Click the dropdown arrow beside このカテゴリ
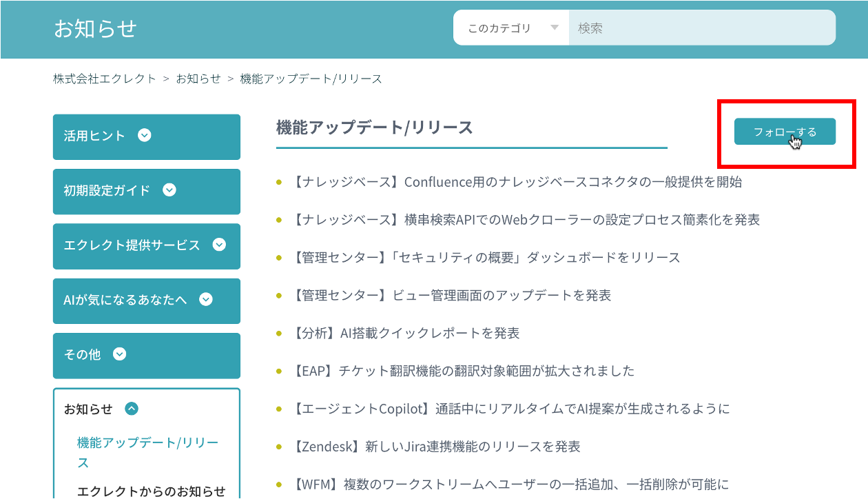 554,28
